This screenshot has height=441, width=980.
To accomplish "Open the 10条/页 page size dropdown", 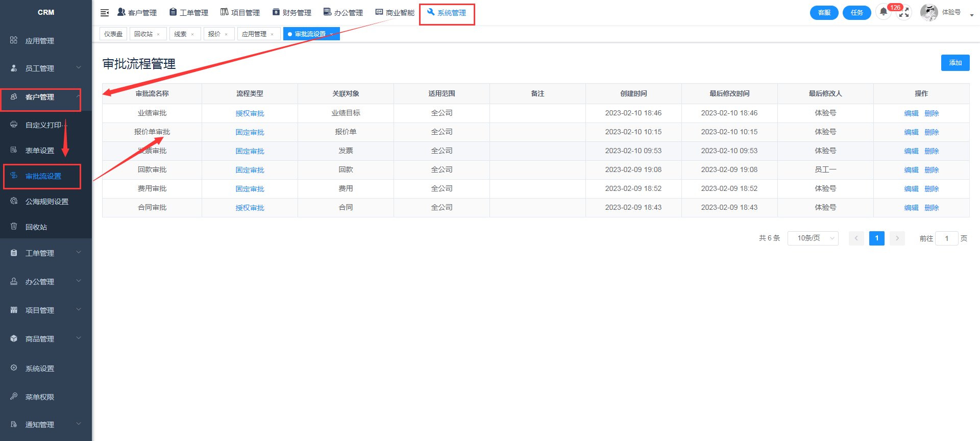I will 813,238.
